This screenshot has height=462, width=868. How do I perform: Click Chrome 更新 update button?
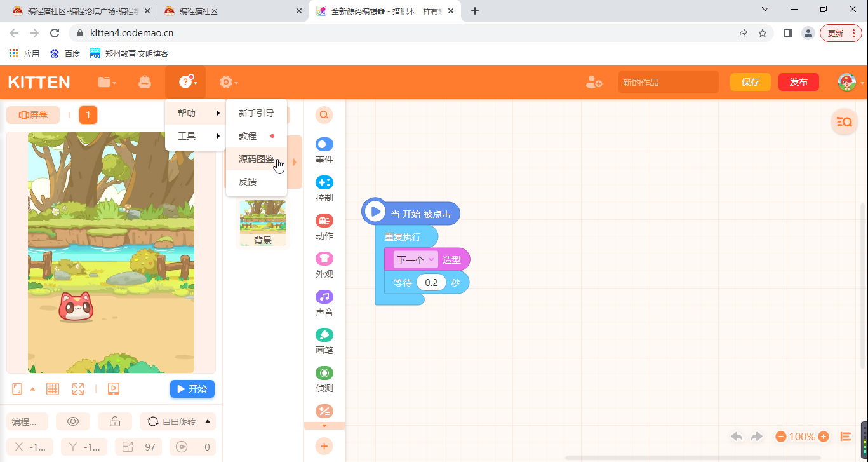(x=841, y=33)
